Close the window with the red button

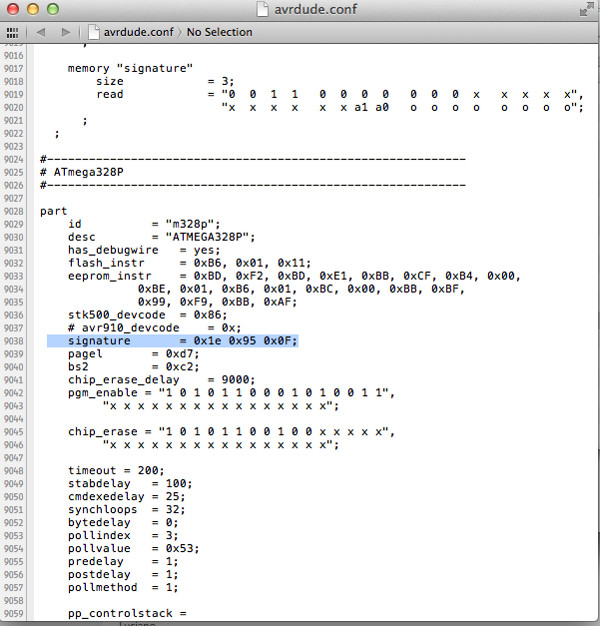(13, 9)
